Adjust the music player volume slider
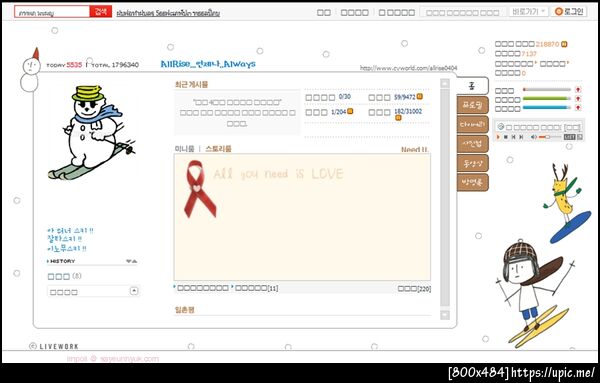The width and height of the screenshot is (600, 383). click(x=550, y=137)
